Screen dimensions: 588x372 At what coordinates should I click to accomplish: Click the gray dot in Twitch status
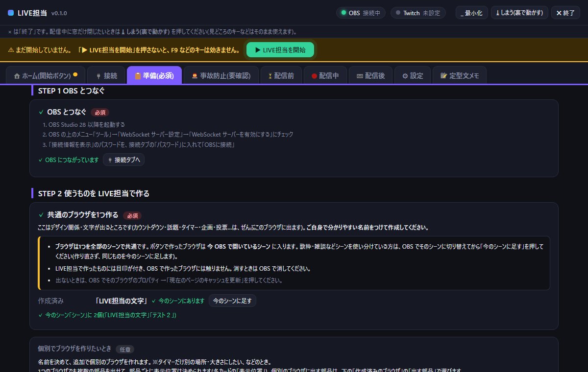[x=398, y=13]
